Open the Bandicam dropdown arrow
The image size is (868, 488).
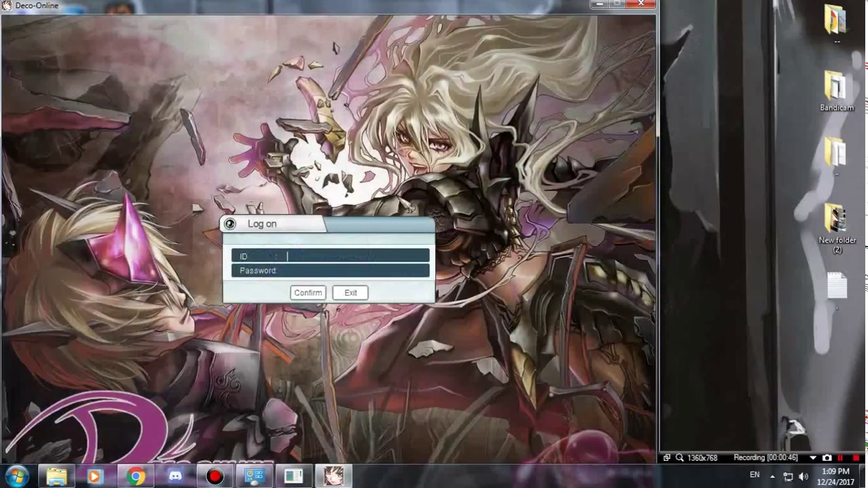[813, 458]
